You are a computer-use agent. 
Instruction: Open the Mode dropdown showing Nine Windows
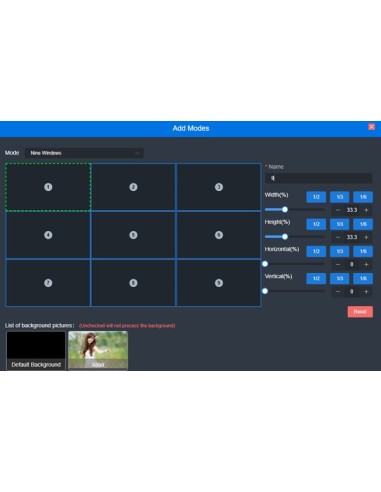[x=84, y=153]
